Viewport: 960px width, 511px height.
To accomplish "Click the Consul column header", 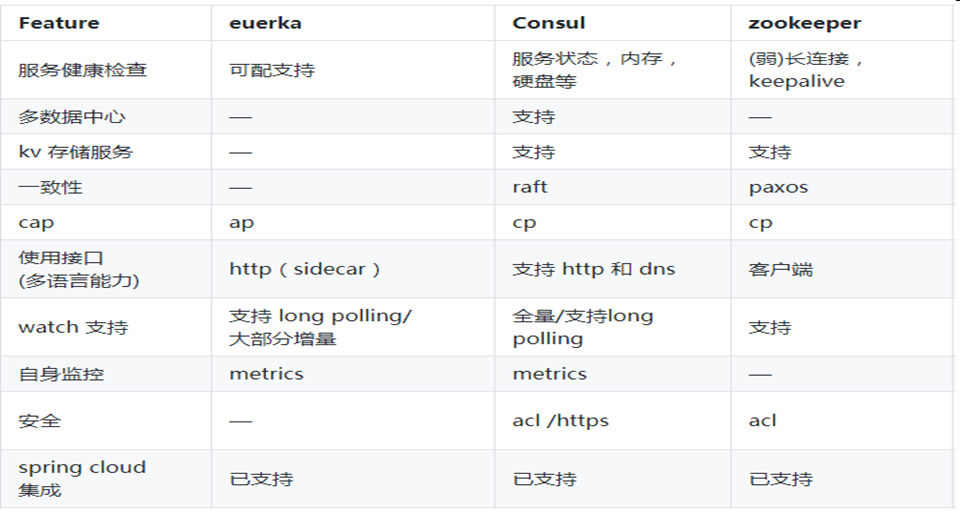I will click(549, 23).
